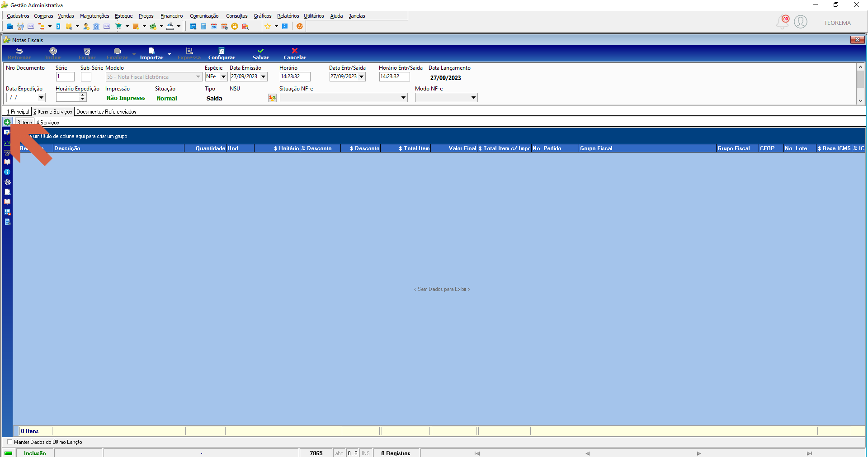Expand the dropdown arrow beside the favorites star
Viewport: 868px width, 457px height.
[x=276, y=26]
